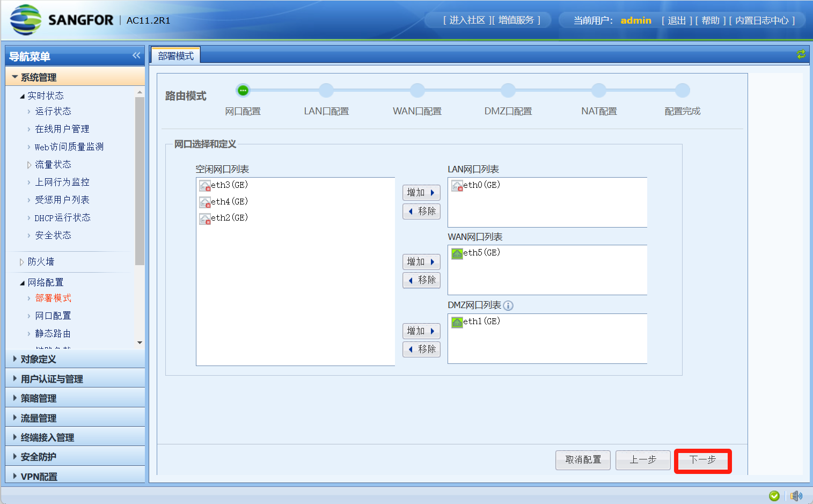Open the 部署模式 tab
The width and height of the screenshot is (813, 504).
point(175,56)
